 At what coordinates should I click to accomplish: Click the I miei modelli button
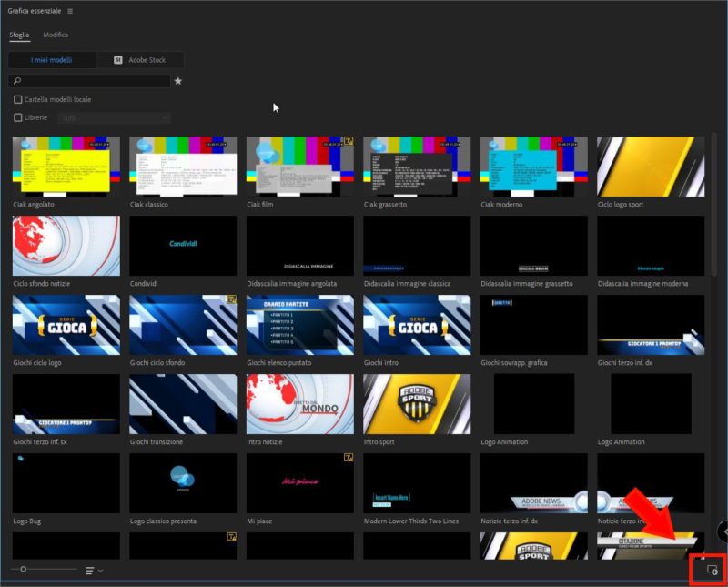point(50,59)
